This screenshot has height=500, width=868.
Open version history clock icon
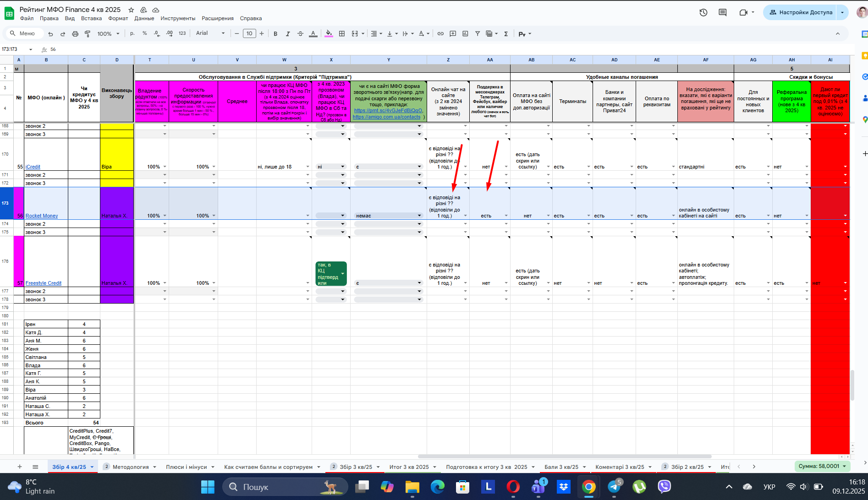(703, 12)
